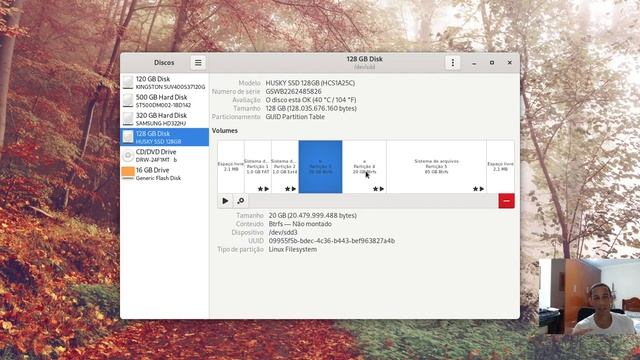The image size is (640, 360).
Task: Select the 16 GB Drive Generic Flash Disk
Action: 164,173
